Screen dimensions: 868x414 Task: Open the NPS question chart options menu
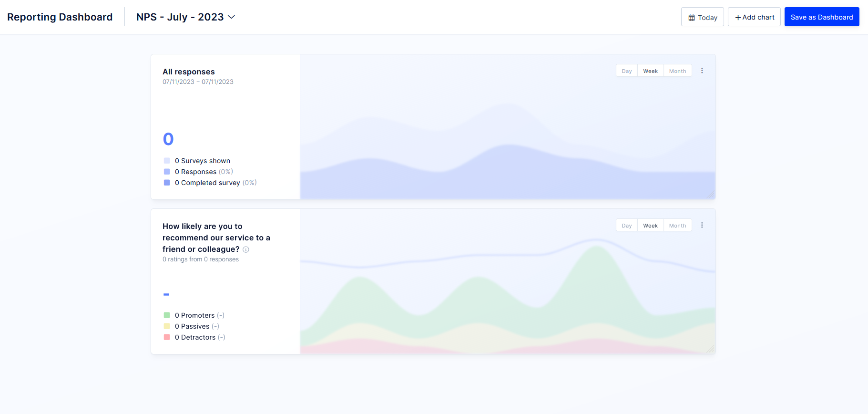click(x=702, y=225)
